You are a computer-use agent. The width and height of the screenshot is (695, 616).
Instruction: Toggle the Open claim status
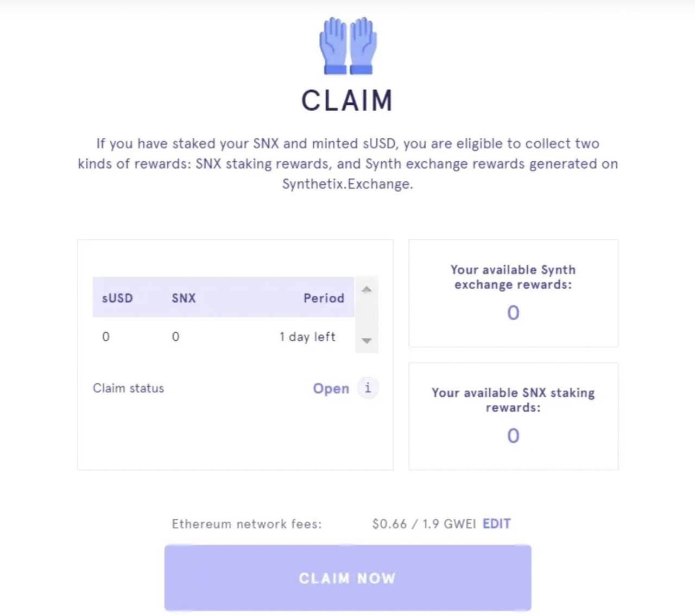point(331,388)
